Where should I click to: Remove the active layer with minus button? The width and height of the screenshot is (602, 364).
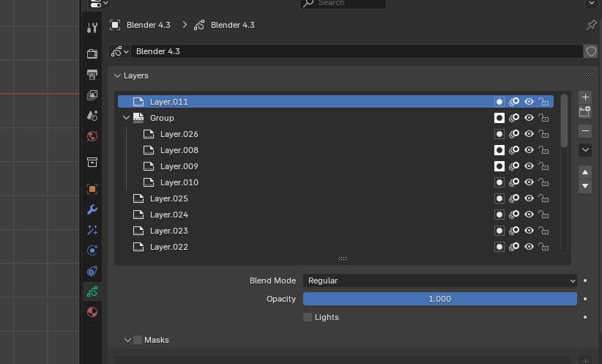point(585,131)
